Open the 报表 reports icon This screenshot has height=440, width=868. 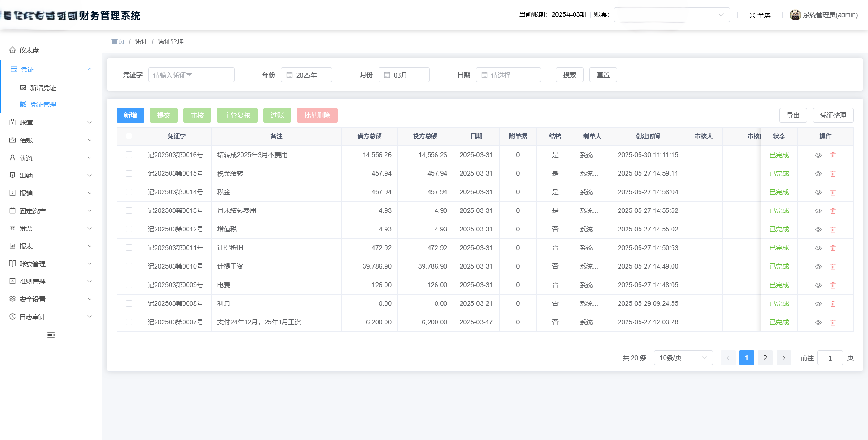(x=12, y=246)
